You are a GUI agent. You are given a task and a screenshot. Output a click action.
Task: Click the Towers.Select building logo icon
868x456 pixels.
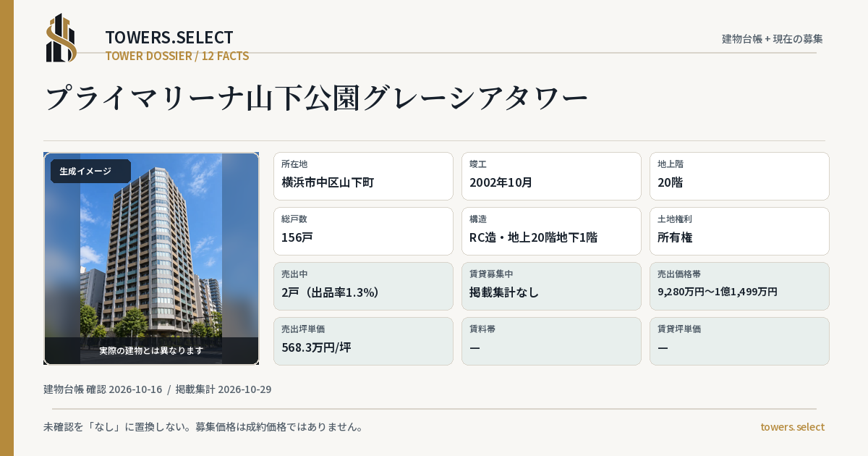[61, 38]
